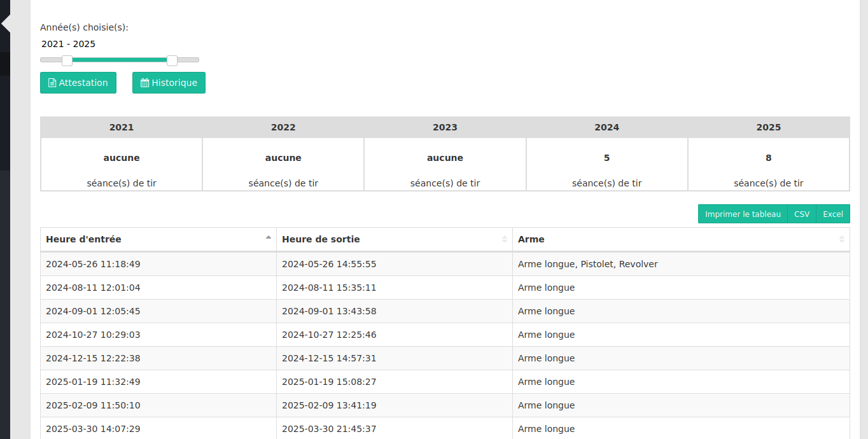Sort by Arme column arrow

841,239
